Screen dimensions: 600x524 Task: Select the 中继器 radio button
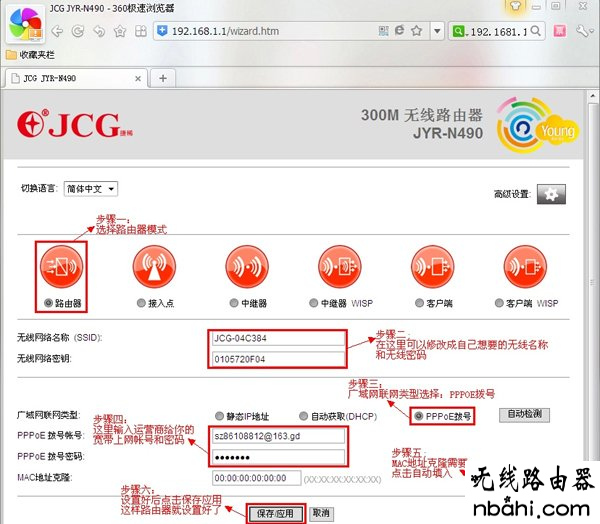(x=234, y=303)
